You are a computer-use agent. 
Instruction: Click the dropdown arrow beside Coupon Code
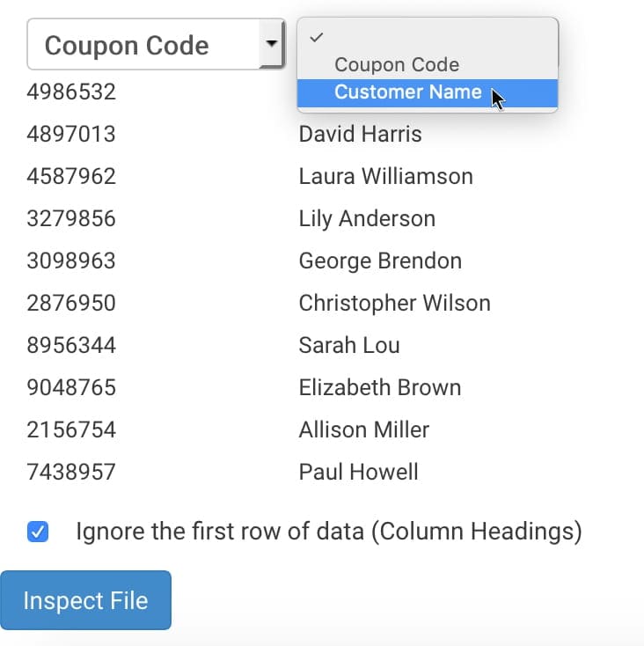pos(271,44)
